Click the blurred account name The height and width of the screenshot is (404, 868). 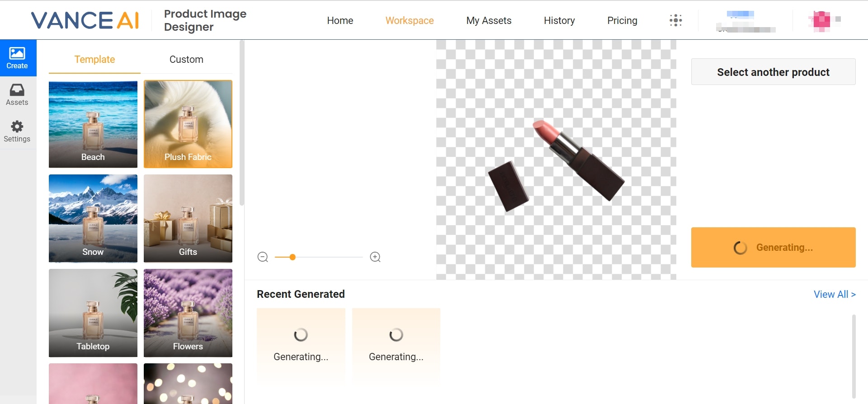746,21
